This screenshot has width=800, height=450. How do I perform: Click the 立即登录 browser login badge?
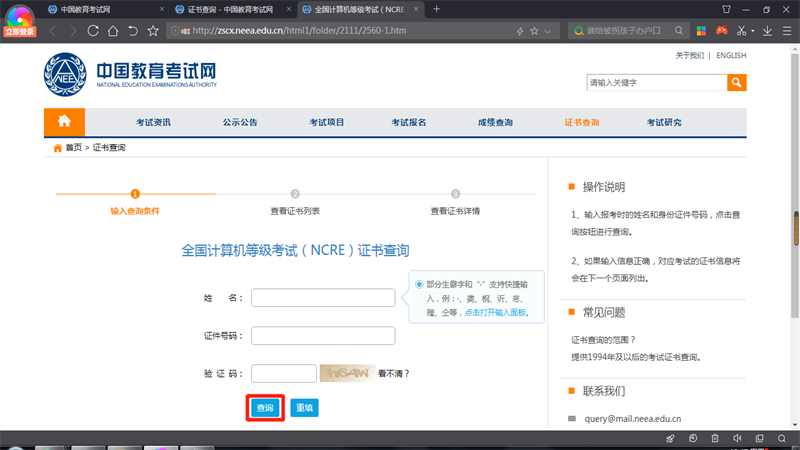[x=19, y=32]
